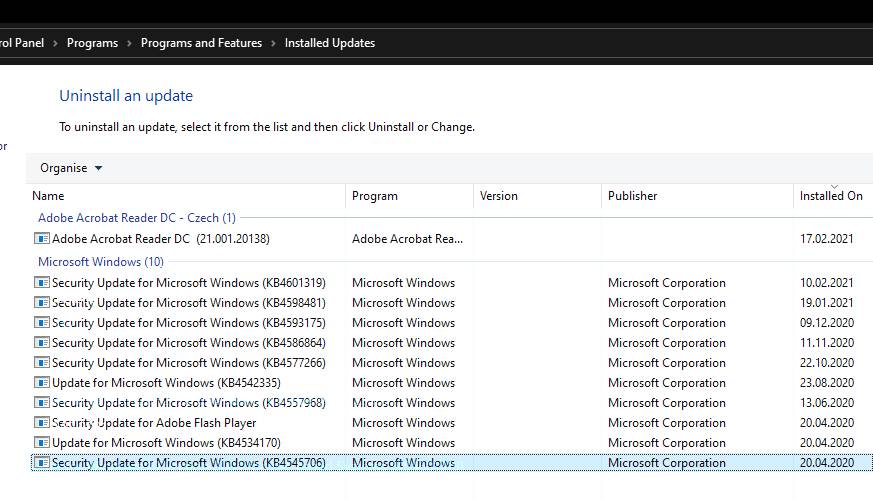Sort by Installed On column header

point(833,196)
